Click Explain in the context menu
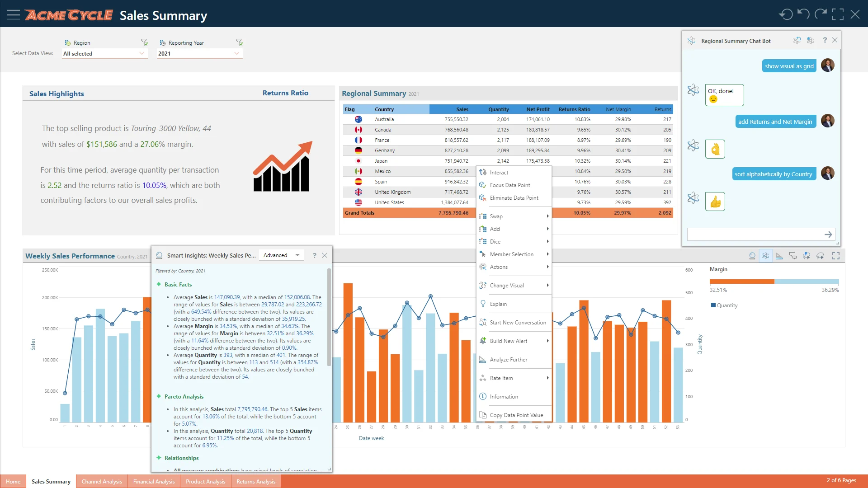This screenshot has width=868, height=488. [x=498, y=304]
